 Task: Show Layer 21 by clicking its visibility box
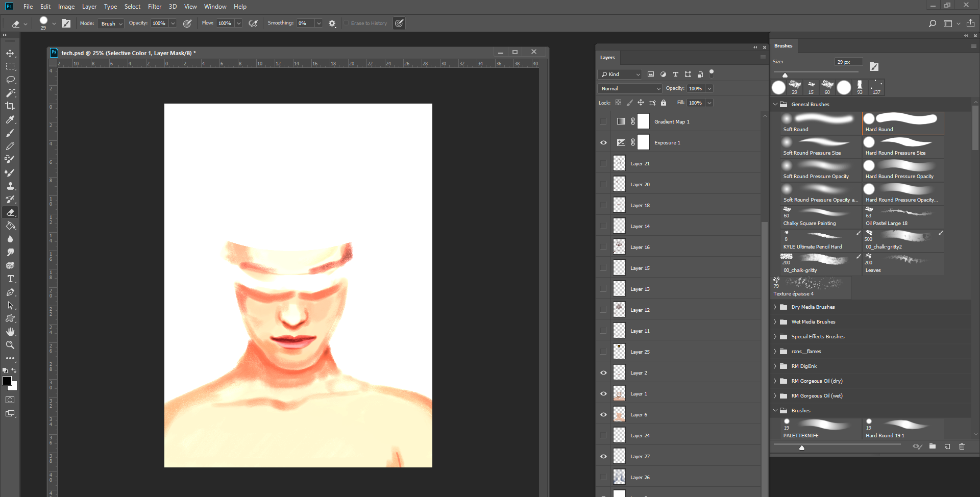click(x=603, y=163)
